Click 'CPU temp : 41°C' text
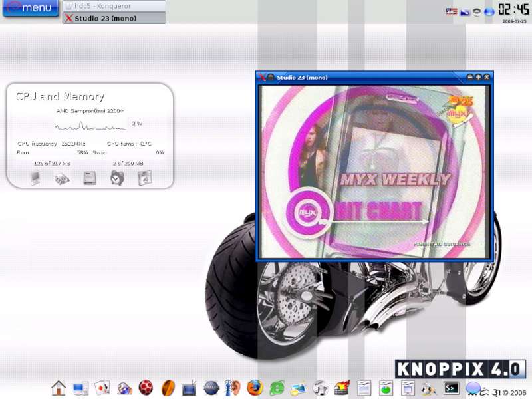The image size is (532, 399). 129,144
